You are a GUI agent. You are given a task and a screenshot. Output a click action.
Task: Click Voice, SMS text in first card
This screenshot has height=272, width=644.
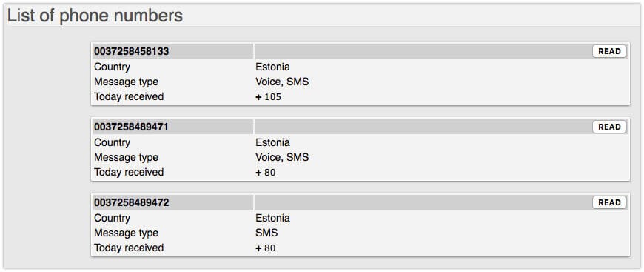[x=282, y=82]
